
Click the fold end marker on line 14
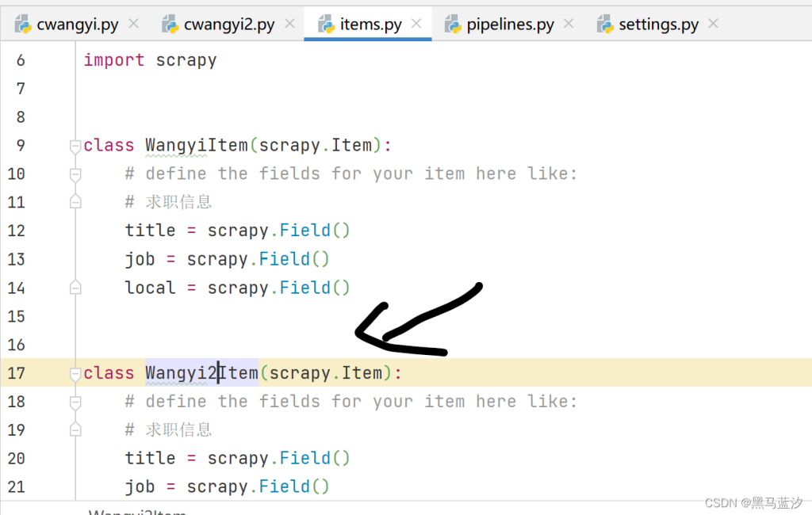pos(75,288)
